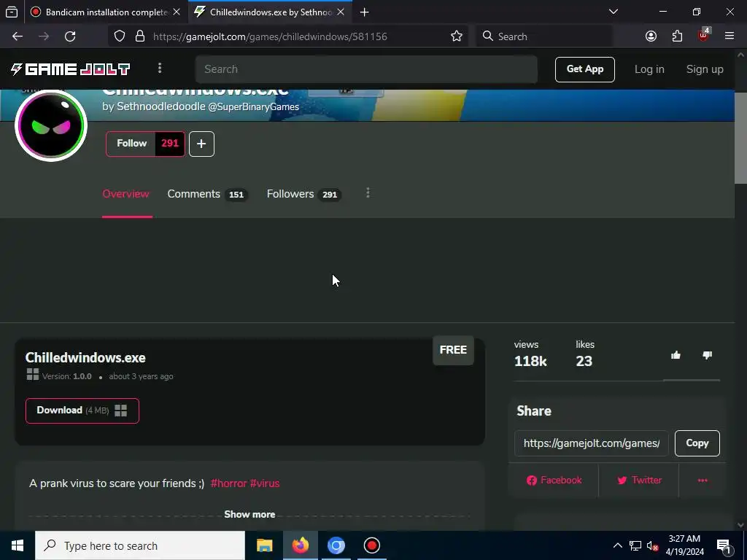Image resolution: width=747 pixels, height=560 pixels.
Task: Bookmark this page with the star icon
Action: 457,36
